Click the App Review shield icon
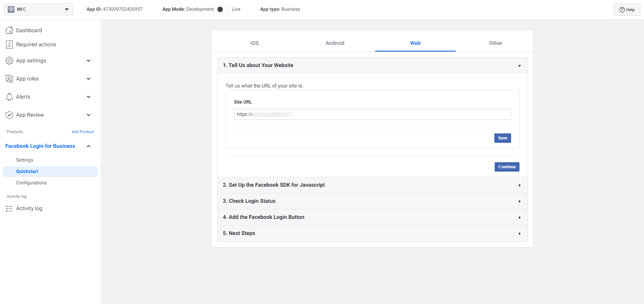Screen dimensions: 644x304 (9, 115)
